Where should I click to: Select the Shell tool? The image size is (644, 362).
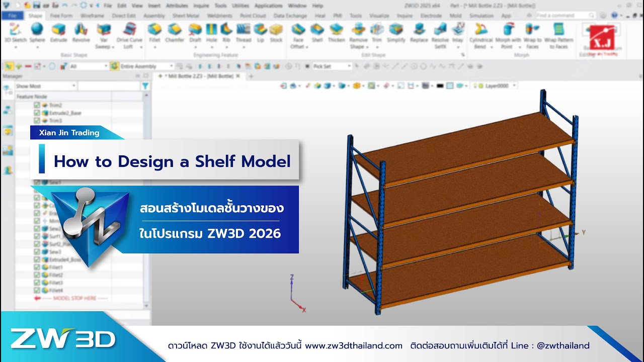tap(317, 34)
